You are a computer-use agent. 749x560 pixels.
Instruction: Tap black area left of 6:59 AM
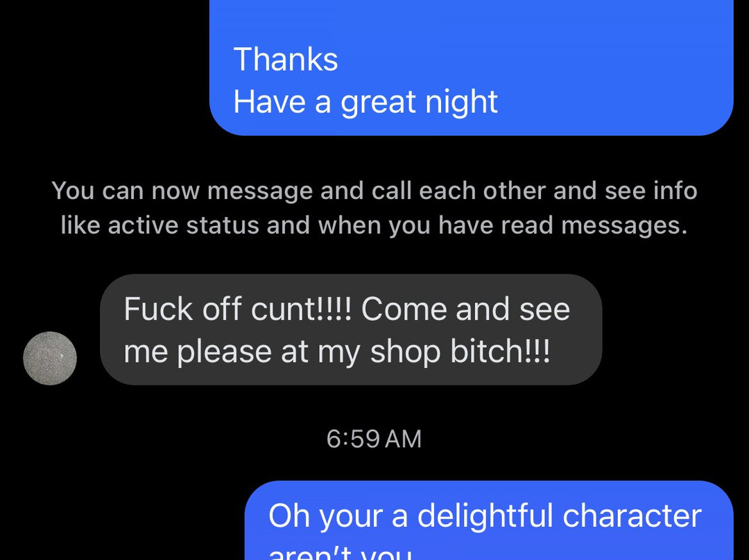(162, 439)
